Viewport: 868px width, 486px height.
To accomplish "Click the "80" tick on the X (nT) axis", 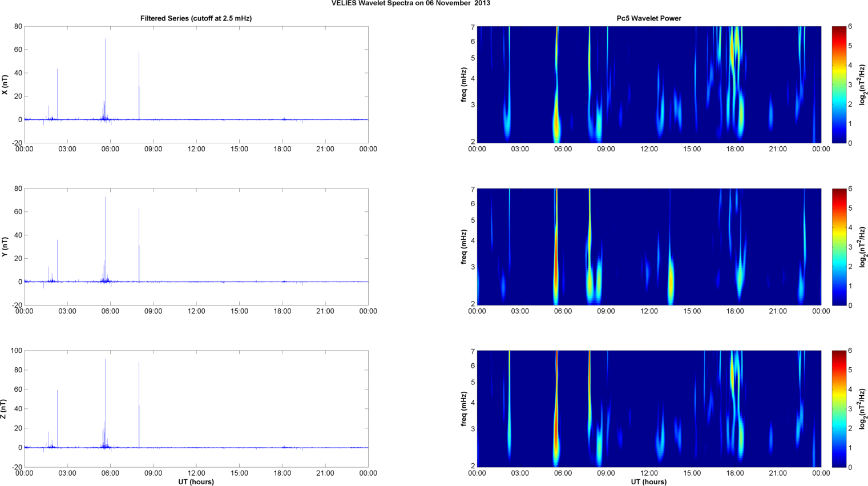I will [19, 26].
